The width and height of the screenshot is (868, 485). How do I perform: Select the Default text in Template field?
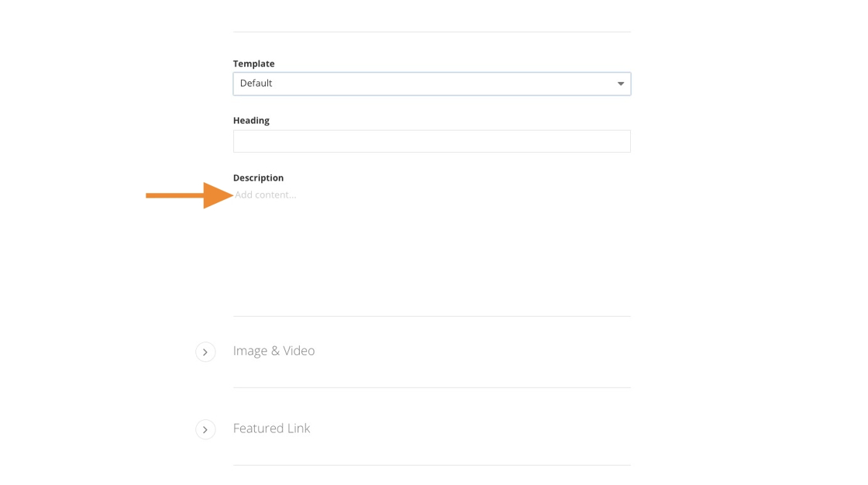257,84
